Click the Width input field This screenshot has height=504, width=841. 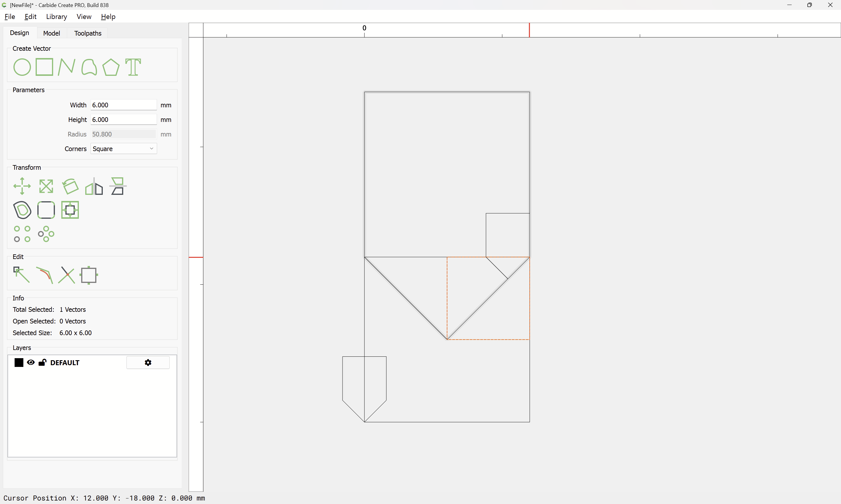coord(124,105)
